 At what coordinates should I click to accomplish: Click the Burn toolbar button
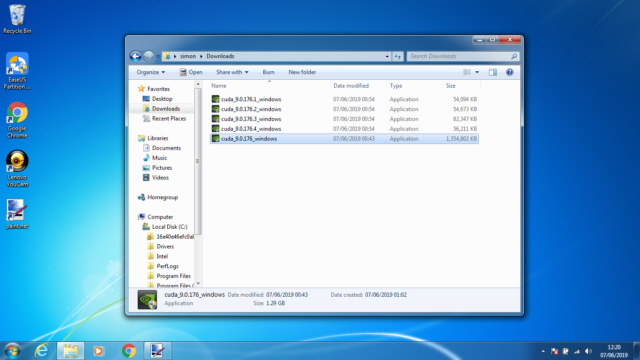(x=268, y=72)
